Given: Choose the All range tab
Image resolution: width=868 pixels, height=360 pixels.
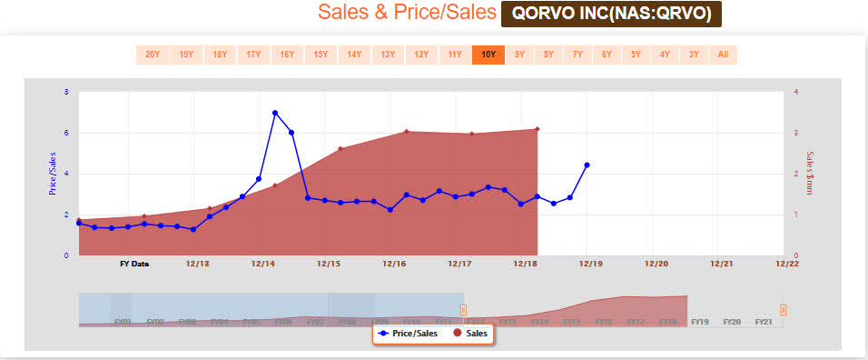Looking at the screenshot, I should [x=723, y=55].
